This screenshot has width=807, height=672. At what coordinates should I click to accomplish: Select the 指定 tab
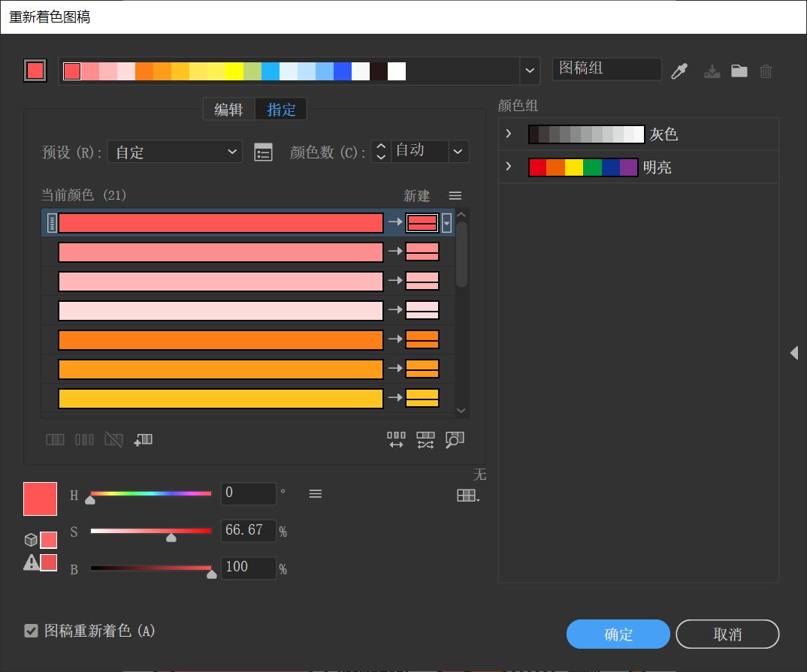point(281,110)
